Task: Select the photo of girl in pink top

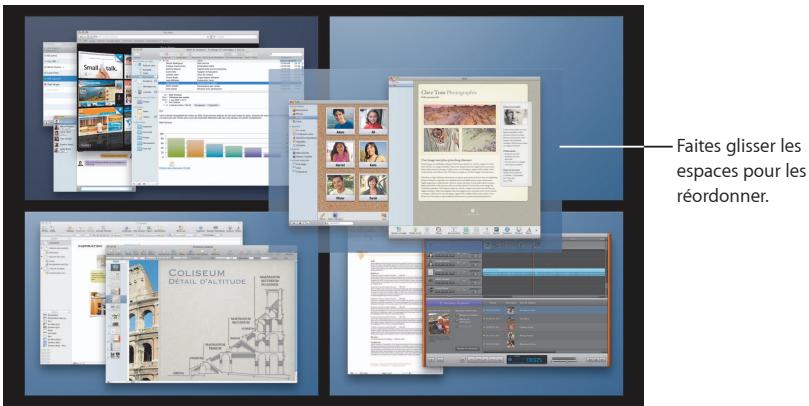Action: coord(341,154)
